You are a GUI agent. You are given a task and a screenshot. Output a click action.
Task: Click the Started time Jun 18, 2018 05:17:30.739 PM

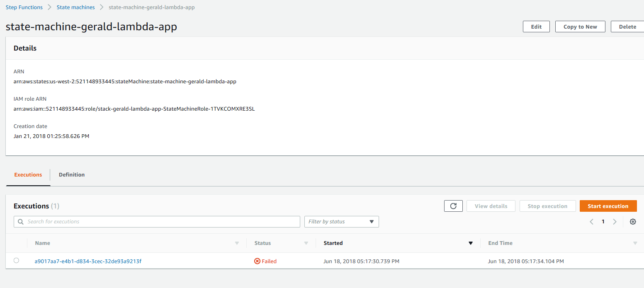coord(361,261)
